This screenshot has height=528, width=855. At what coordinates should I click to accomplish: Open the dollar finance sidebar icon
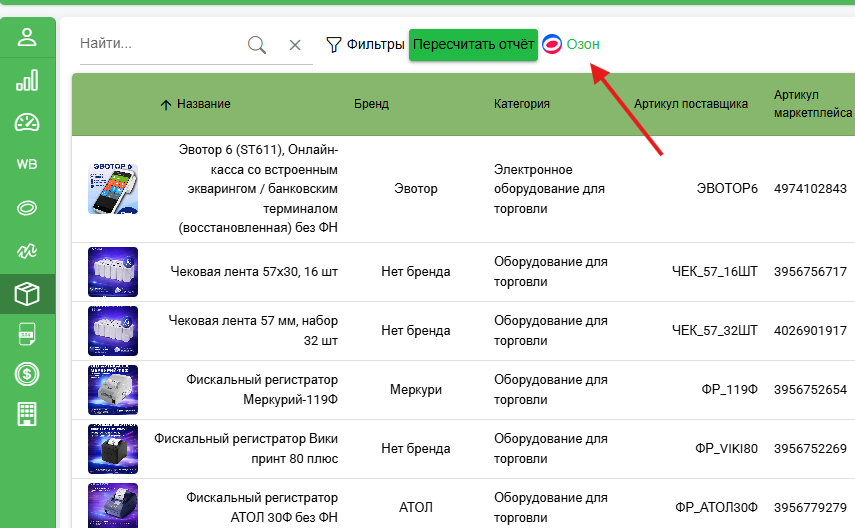click(x=27, y=374)
